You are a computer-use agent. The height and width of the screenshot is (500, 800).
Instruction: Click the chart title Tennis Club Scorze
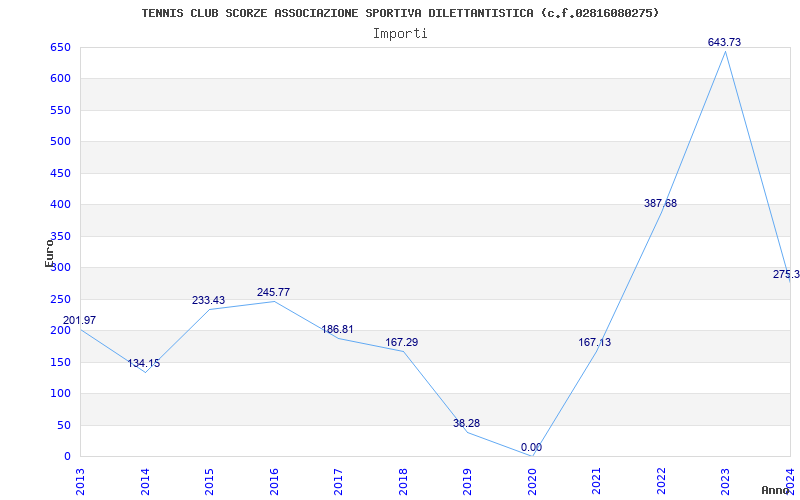pos(400,13)
